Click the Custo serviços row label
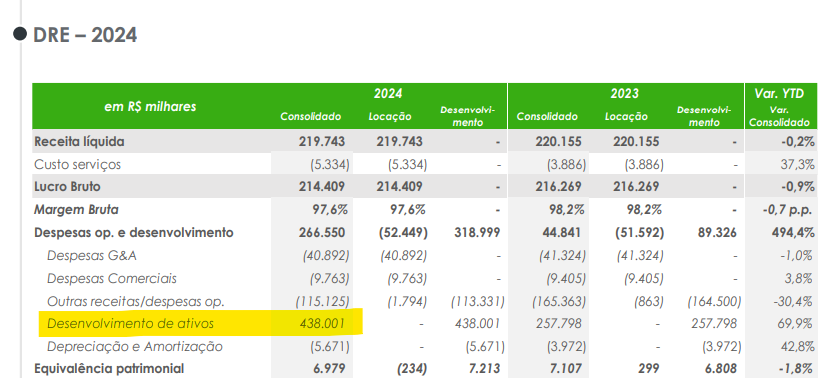Image resolution: width=830 pixels, height=378 pixels. tap(77, 164)
